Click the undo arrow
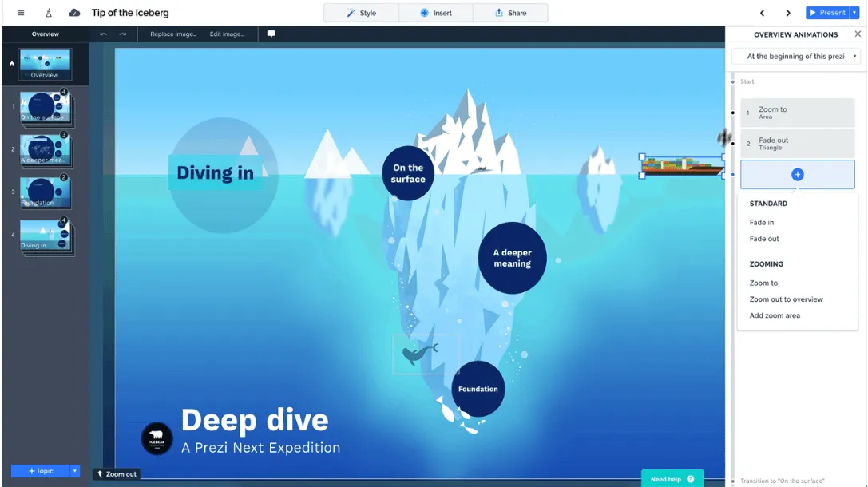The height and width of the screenshot is (487, 868). (103, 34)
